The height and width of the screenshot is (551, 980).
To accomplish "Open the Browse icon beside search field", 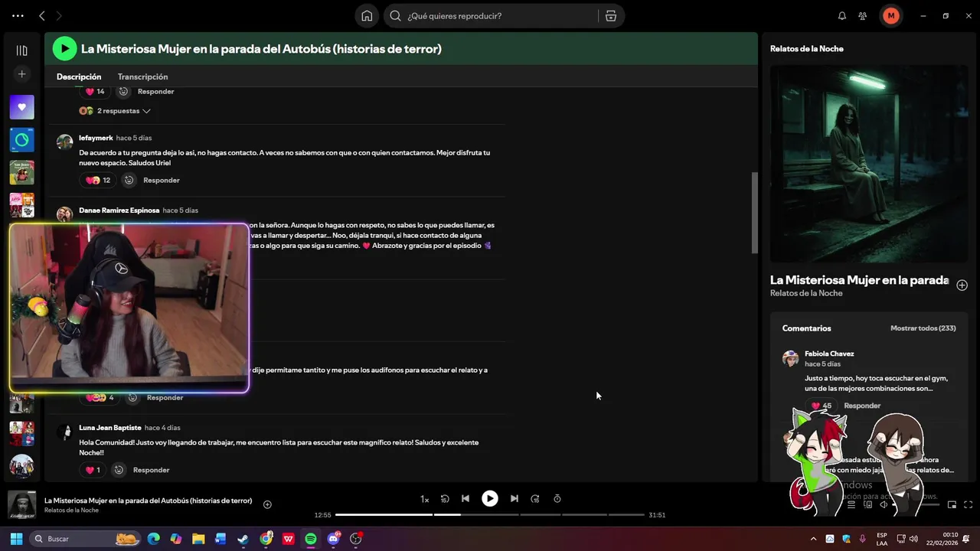I will [611, 15].
